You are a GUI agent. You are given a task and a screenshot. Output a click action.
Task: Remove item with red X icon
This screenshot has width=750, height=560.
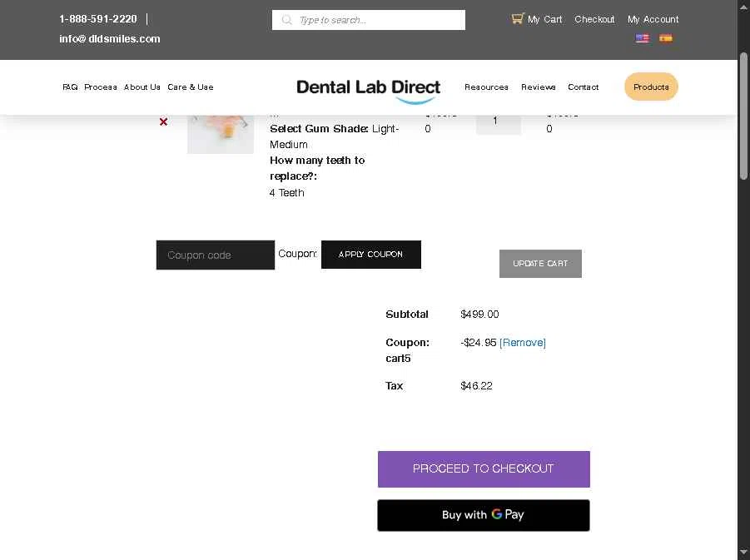click(x=164, y=122)
